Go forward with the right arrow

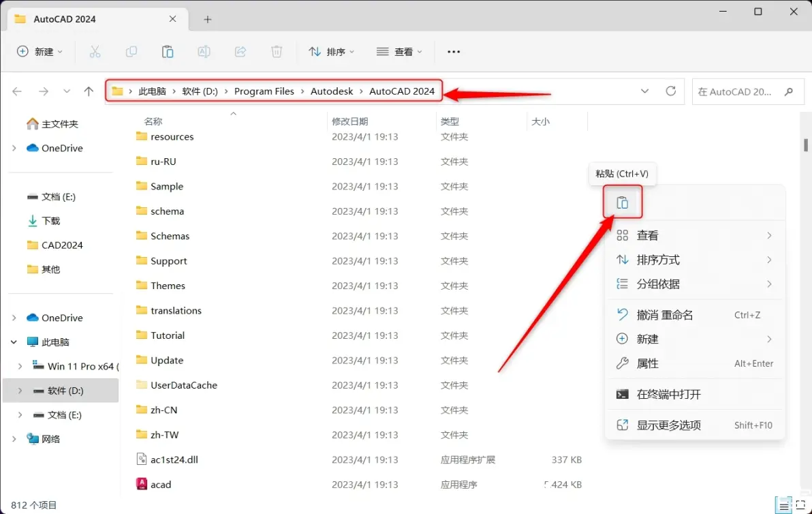pyautogui.click(x=44, y=92)
